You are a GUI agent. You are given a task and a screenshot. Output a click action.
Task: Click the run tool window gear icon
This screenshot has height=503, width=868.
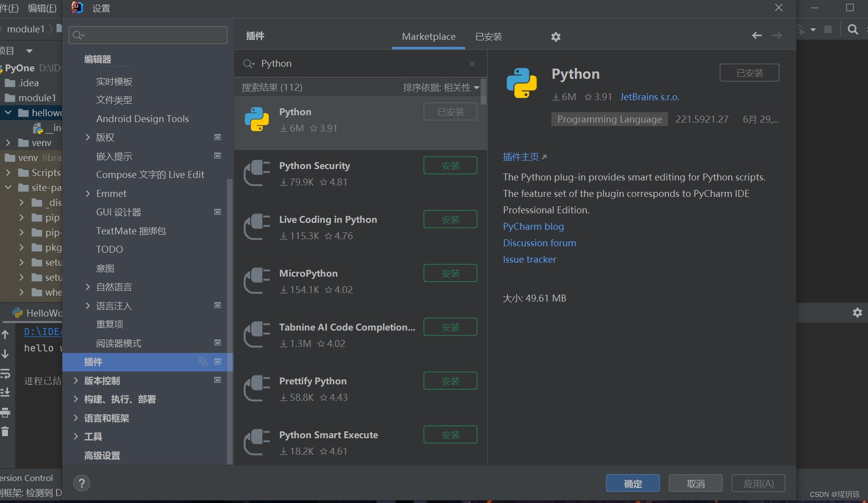pos(858,313)
